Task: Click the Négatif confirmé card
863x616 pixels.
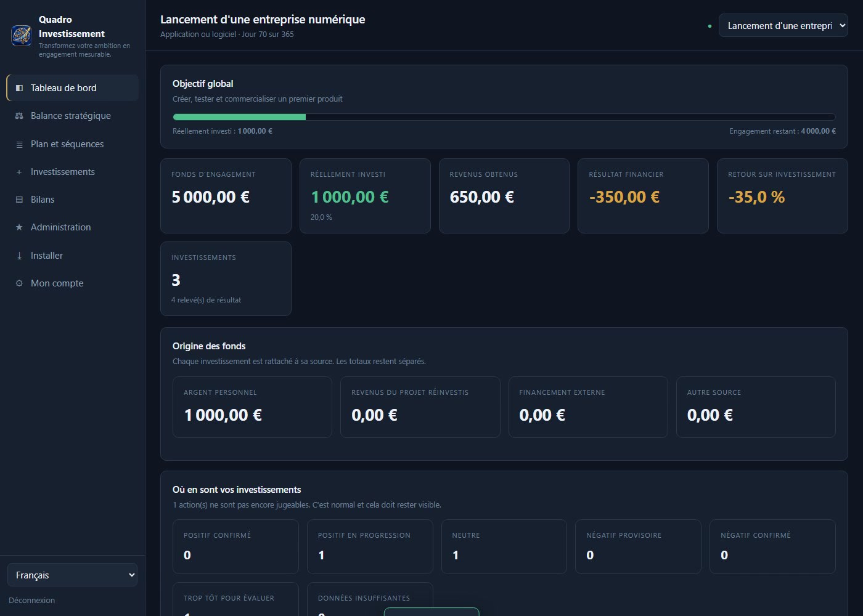Action: pyautogui.click(x=772, y=546)
